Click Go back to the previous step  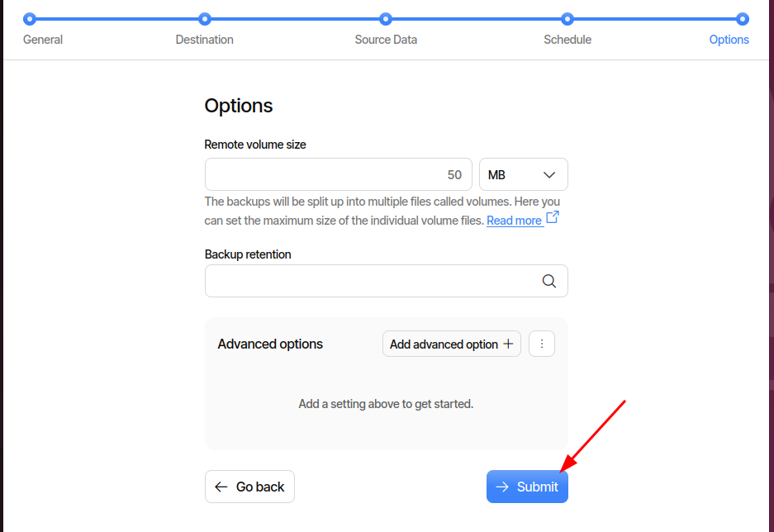pyautogui.click(x=249, y=487)
